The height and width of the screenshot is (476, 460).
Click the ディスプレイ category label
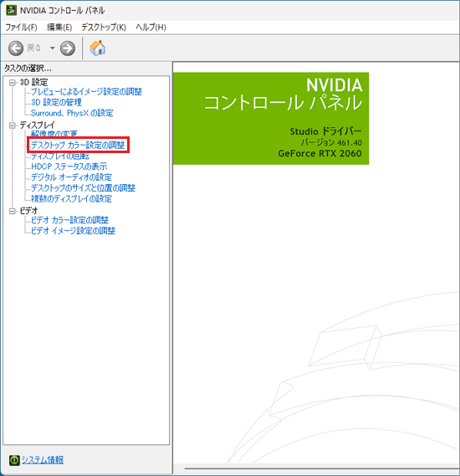pos(37,125)
